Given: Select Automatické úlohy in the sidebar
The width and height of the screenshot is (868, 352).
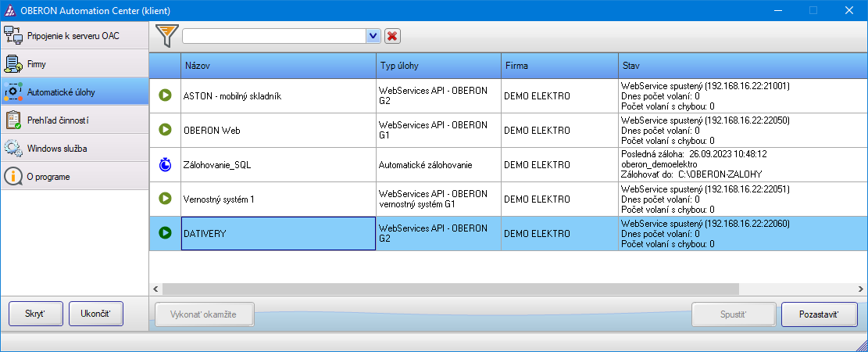Looking at the screenshot, I should click(75, 92).
